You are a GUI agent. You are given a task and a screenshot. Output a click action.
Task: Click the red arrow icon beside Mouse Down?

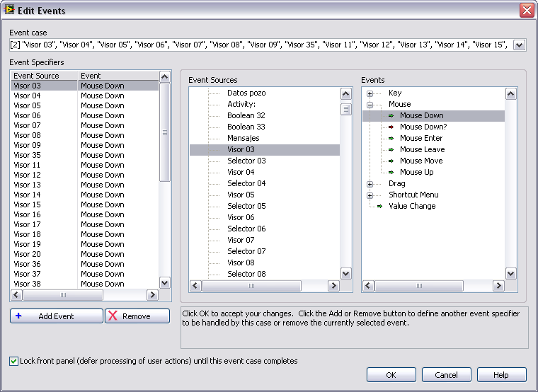391,127
